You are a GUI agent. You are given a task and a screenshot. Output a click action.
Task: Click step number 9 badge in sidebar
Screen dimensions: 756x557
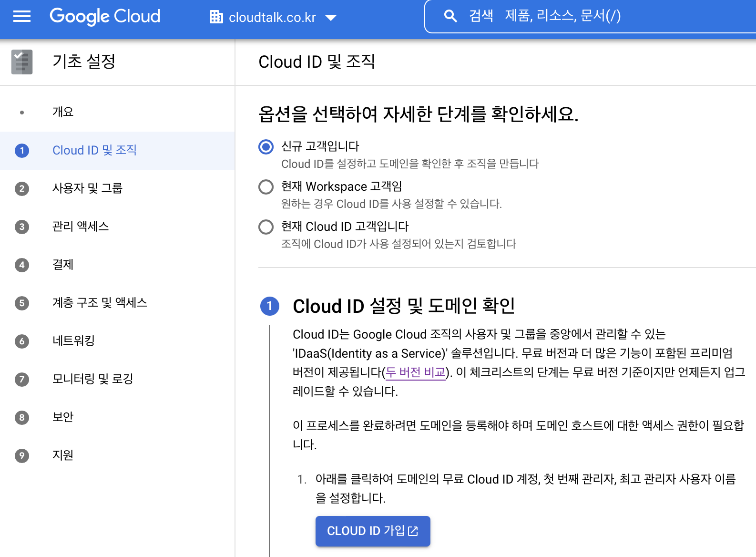click(x=22, y=456)
